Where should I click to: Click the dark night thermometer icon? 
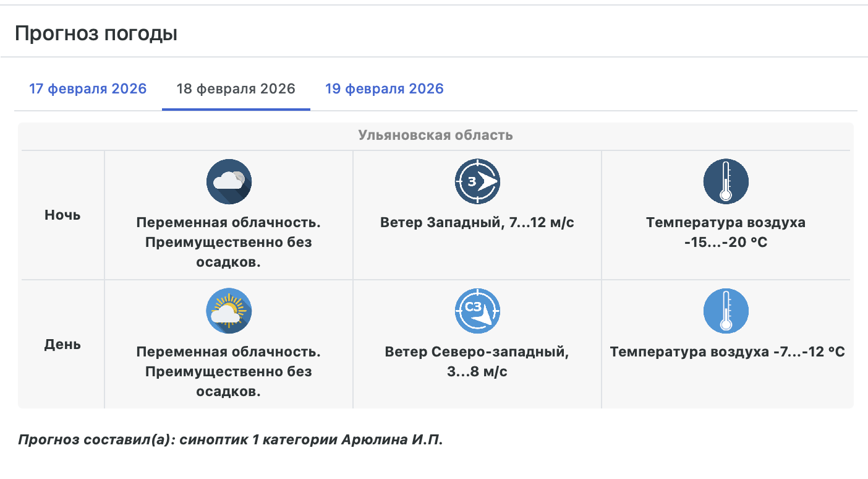pos(726,181)
